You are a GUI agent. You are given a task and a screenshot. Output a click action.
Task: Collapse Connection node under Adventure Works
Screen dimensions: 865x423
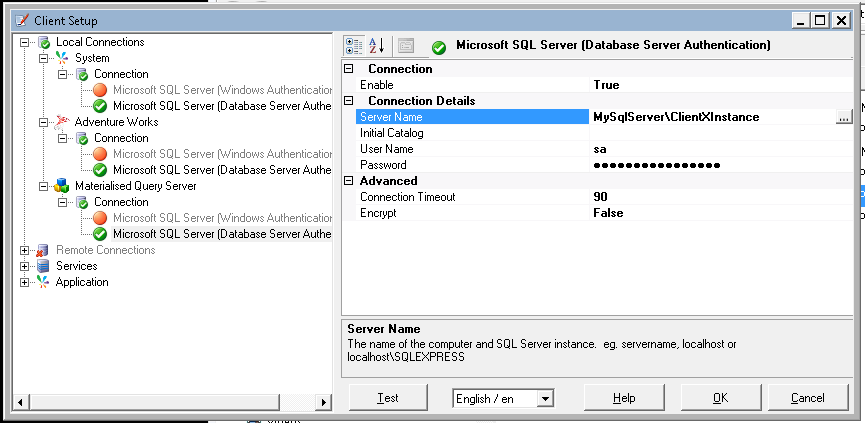[62, 138]
